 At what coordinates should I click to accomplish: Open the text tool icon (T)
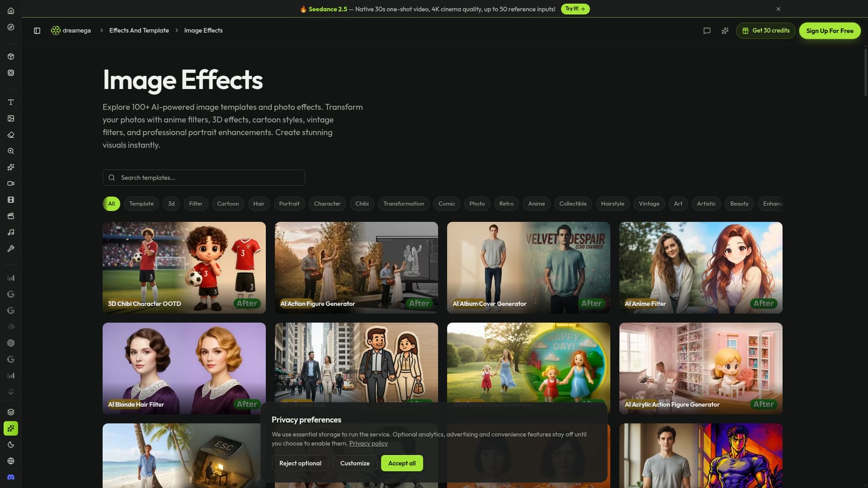point(11,102)
